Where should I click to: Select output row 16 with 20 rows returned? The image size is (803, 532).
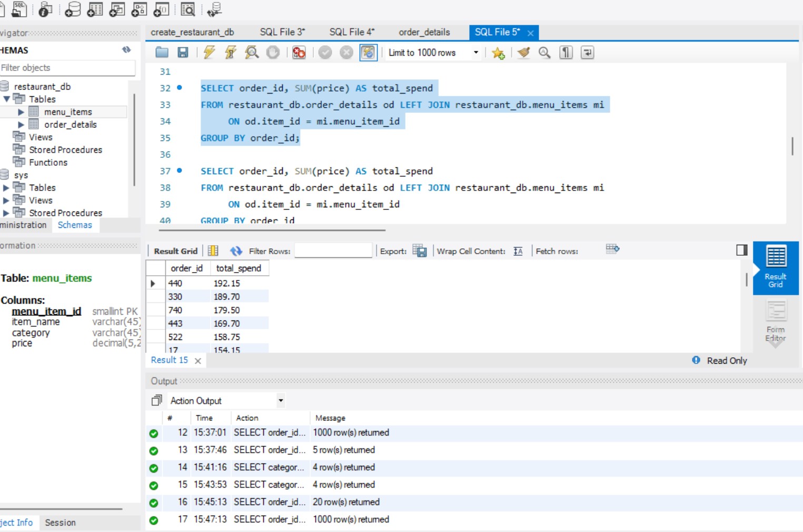coord(474,502)
